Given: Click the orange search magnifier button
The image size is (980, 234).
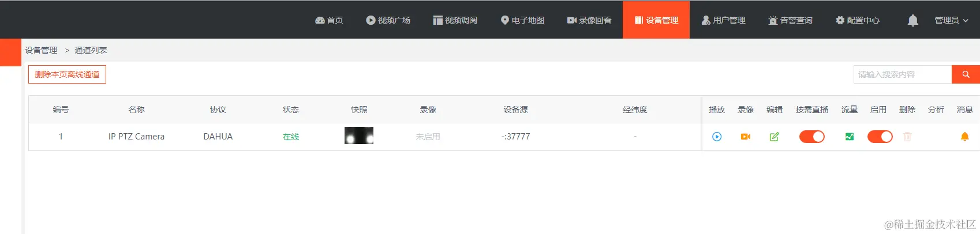Looking at the screenshot, I should (966, 74).
